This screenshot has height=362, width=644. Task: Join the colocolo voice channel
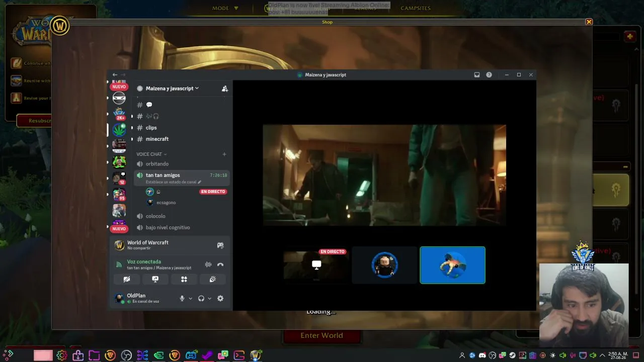[181, 216]
